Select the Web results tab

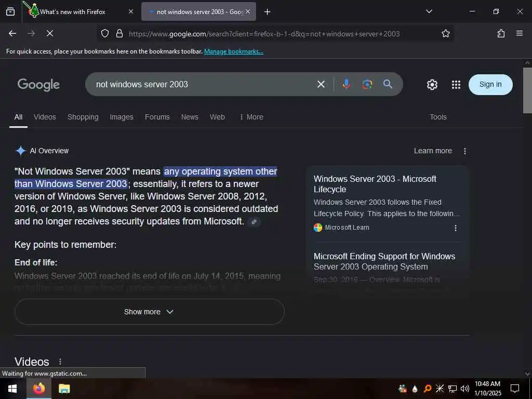coord(217,117)
